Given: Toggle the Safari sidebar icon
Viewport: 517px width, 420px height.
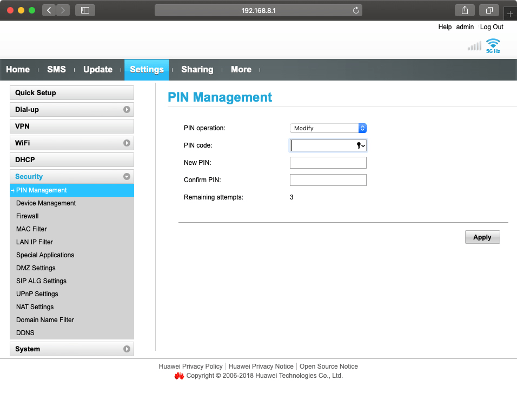Looking at the screenshot, I should coord(85,10).
